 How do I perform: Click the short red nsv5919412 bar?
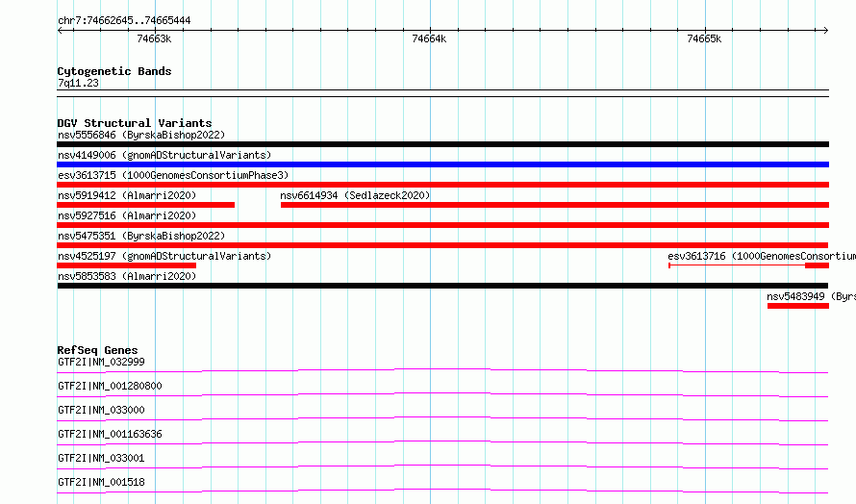(146, 205)
